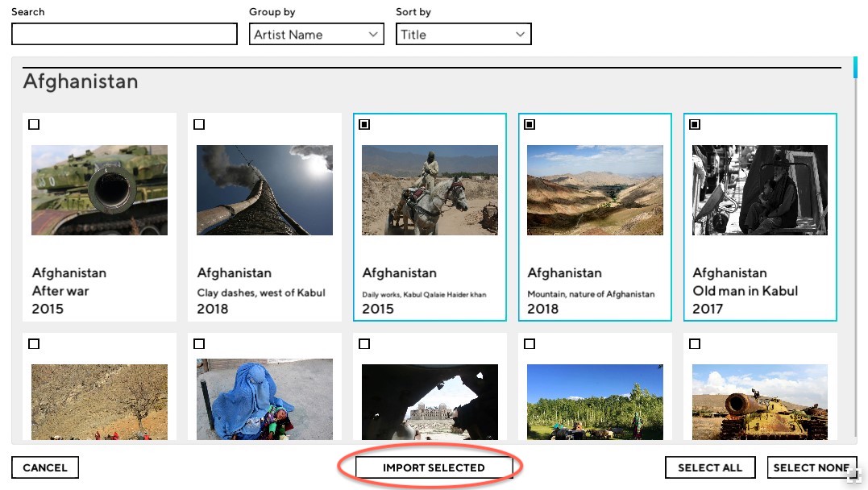Viewport: 868px width, 490px height.
Task: Open the Group by dropdown
Action: pos(316,35)
